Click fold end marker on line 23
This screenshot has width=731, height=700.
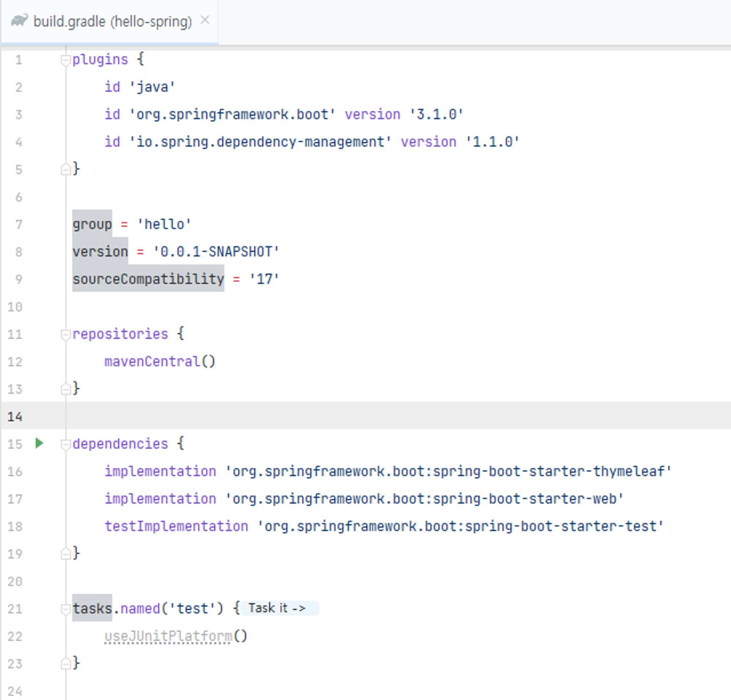pyautogui.click(x=65, y=664)
